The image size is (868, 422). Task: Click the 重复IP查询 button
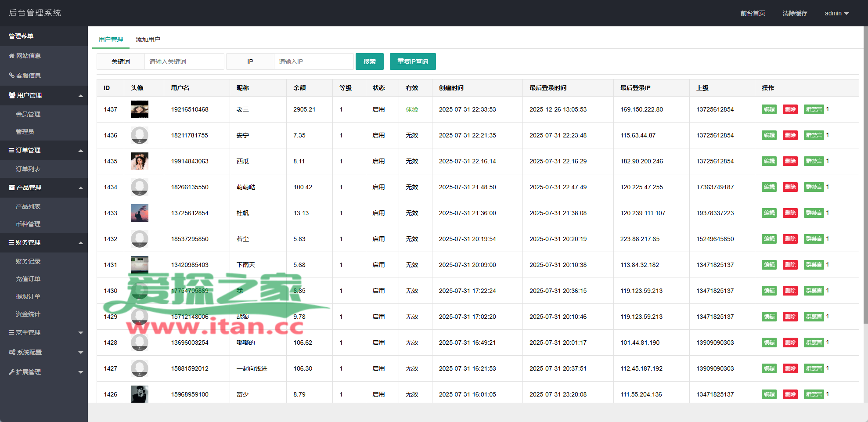(x=412, y=61)
